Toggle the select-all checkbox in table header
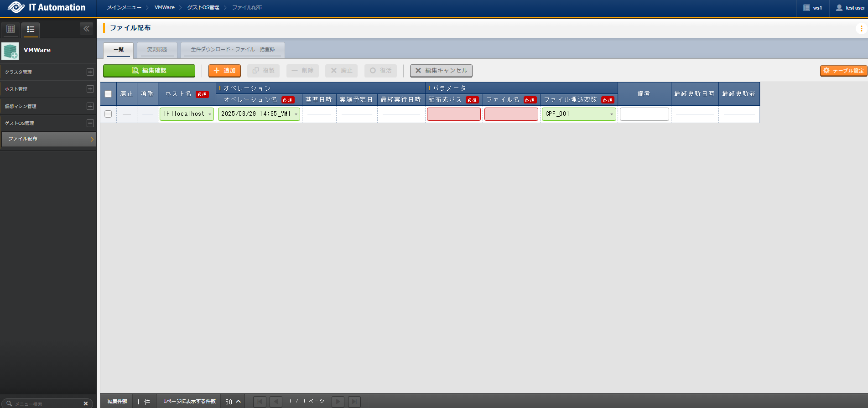 [108, 94]
